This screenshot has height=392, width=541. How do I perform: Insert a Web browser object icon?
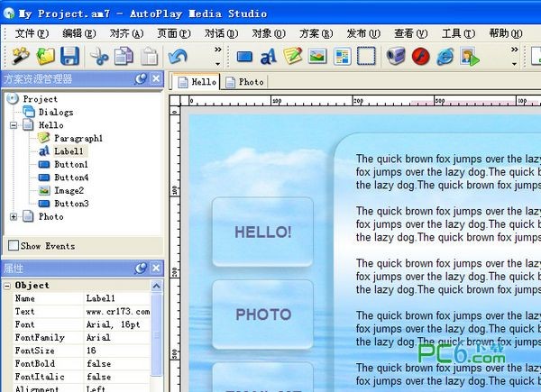(445, 56)
